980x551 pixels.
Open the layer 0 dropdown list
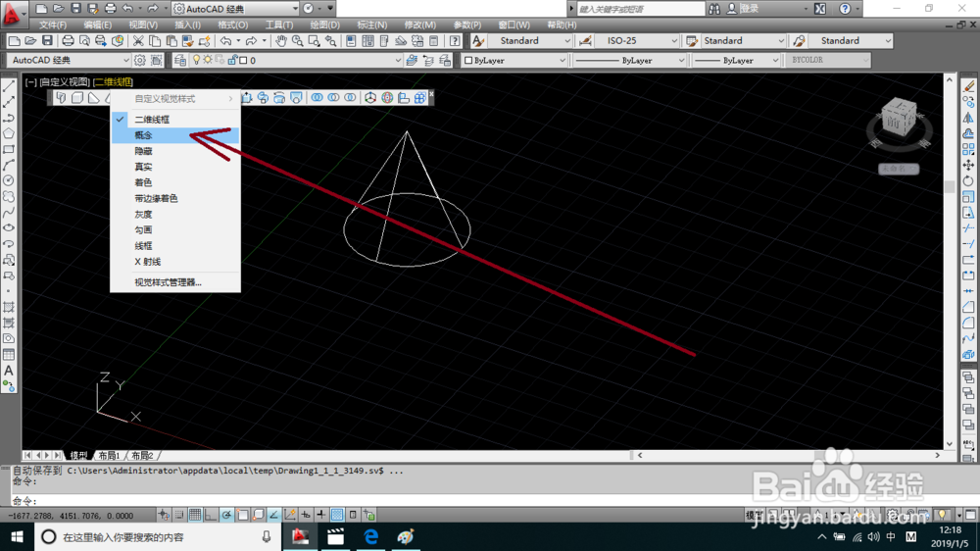398,60
